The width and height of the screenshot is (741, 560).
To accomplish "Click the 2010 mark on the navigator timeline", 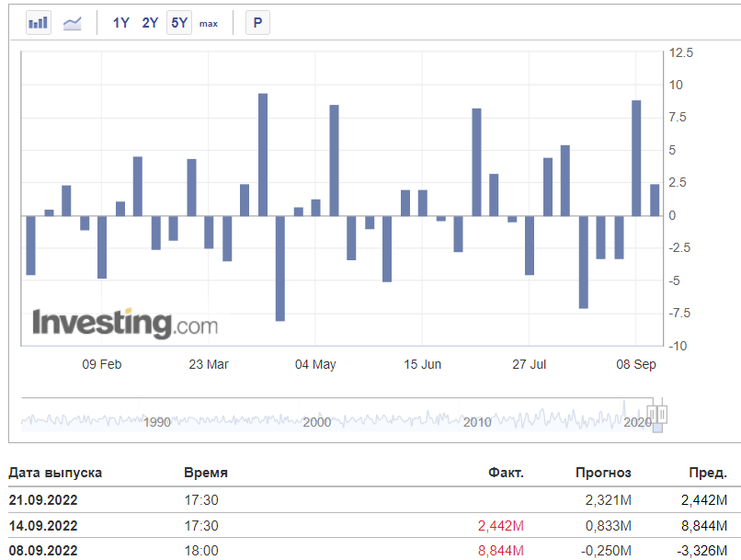I will (x=477, y=422).
